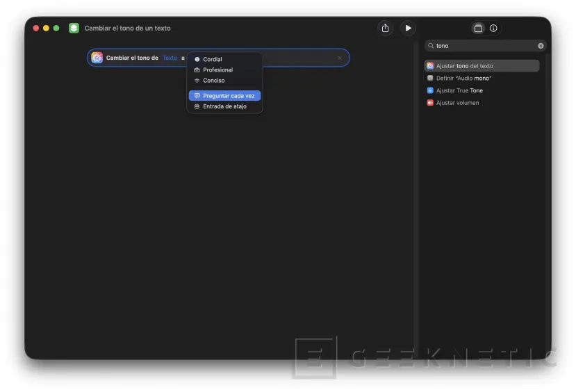The image size is (576, 392).
Task: Select 'Ajustar volumen' action
Action: click(457, 103)
